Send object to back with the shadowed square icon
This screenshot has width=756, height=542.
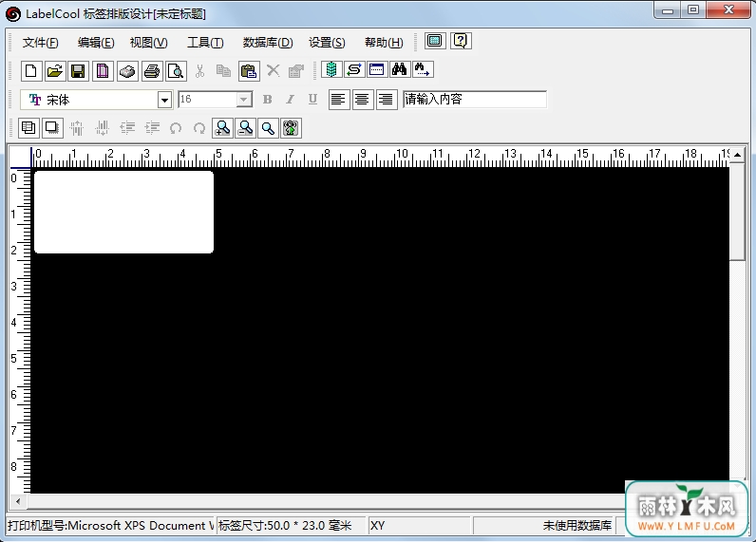(51, 128)
